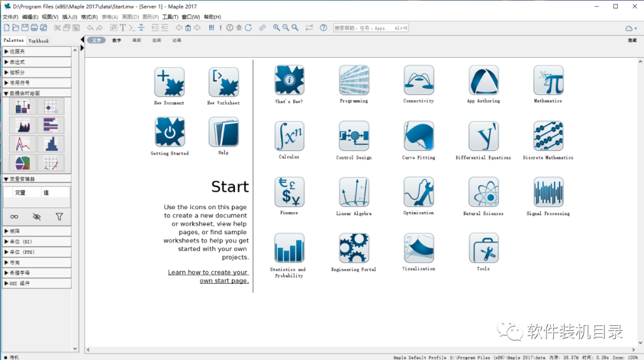Click the cloud icon at toolbar right

click(629, 29)
